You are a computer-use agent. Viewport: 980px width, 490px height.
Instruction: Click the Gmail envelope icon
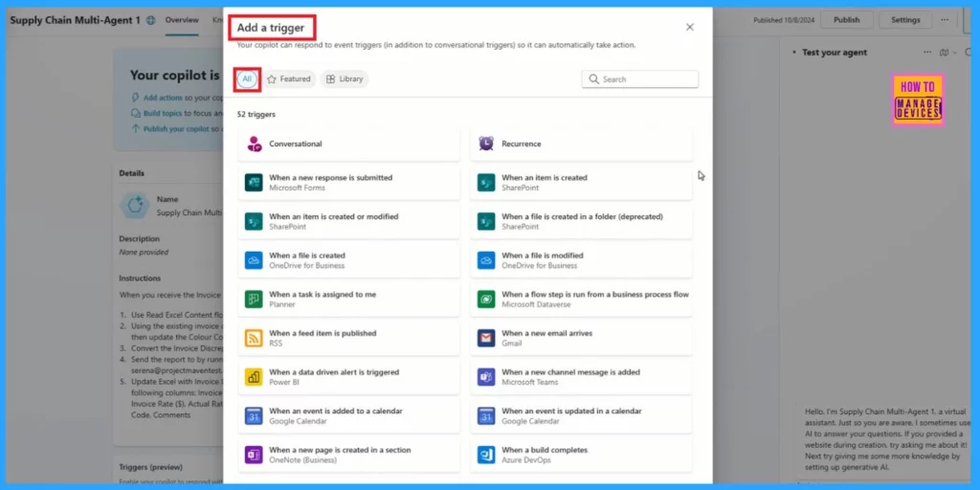point(486,338)
